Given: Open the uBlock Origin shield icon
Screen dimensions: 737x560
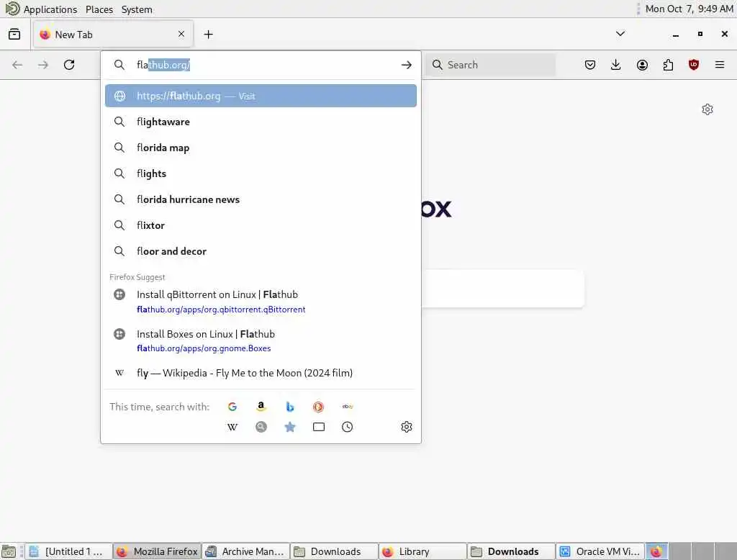Looking at the screenshot, I should pos(694,65).
